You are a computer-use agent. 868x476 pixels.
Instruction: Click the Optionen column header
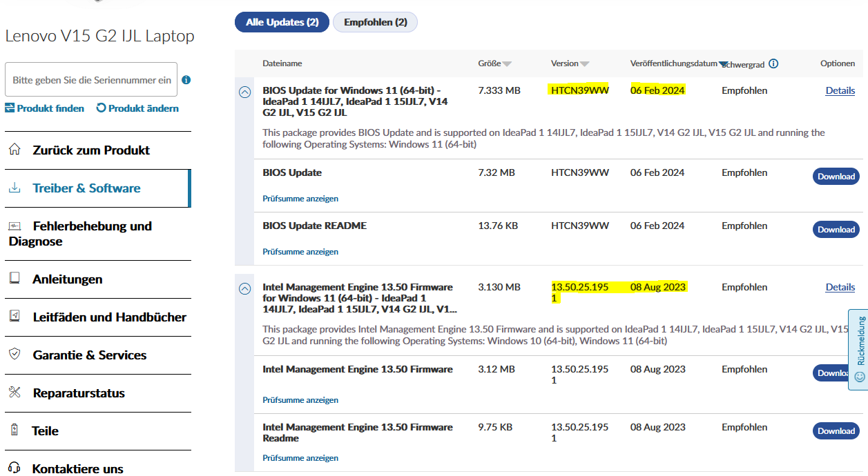point(838,63)
